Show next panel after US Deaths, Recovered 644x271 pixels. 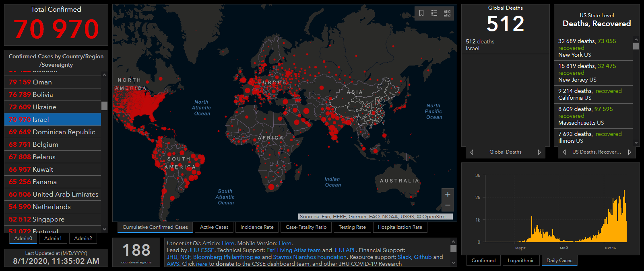[x=630, y=152]
